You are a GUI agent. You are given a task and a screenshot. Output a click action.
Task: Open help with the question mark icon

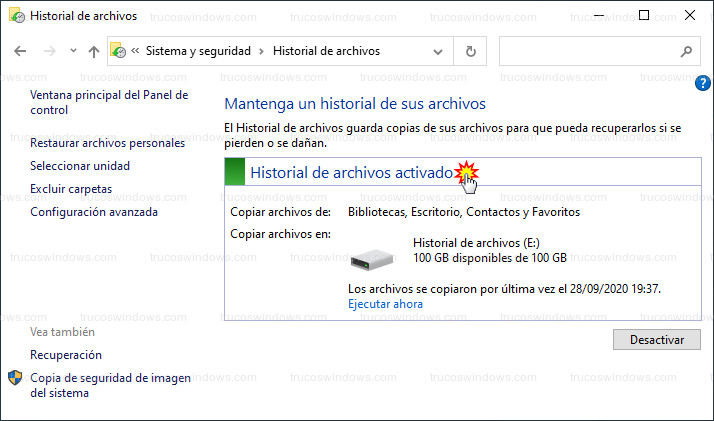(703, 85)
